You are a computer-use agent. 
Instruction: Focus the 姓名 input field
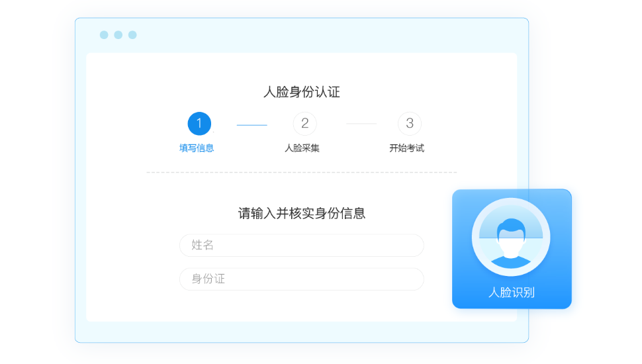point(302,246)
